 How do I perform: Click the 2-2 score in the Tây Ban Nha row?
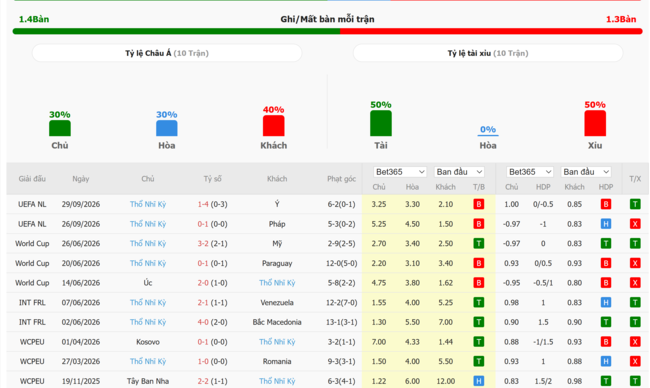pos(203,381)
